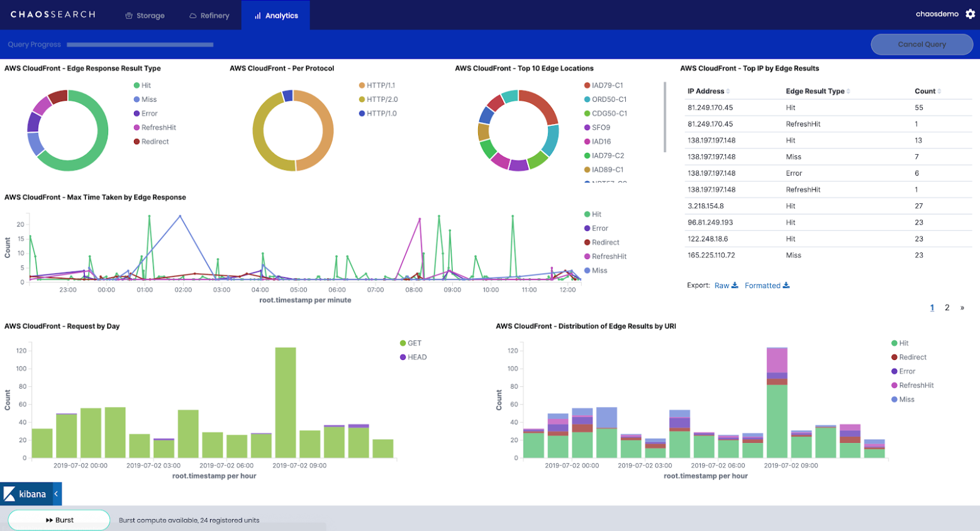Click IP address 96.81.249.193 in the table

pyautogui.click(x=710, y=223)
